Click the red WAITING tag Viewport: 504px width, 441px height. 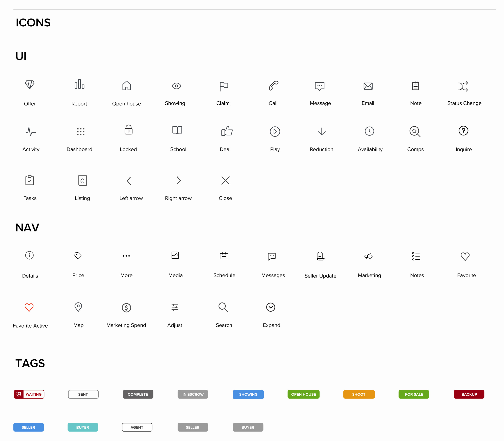click(29, 394)
